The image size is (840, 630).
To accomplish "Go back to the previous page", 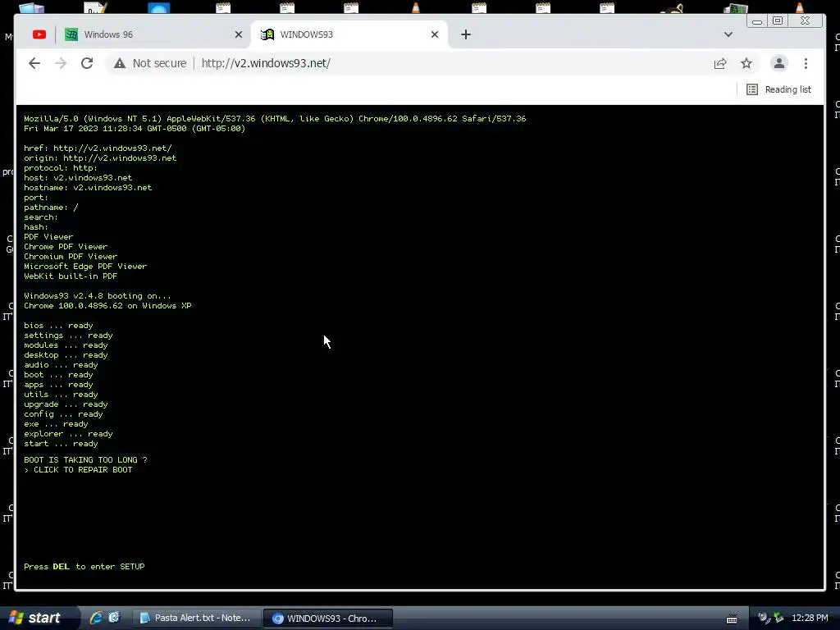I will (x=34, y=63).
